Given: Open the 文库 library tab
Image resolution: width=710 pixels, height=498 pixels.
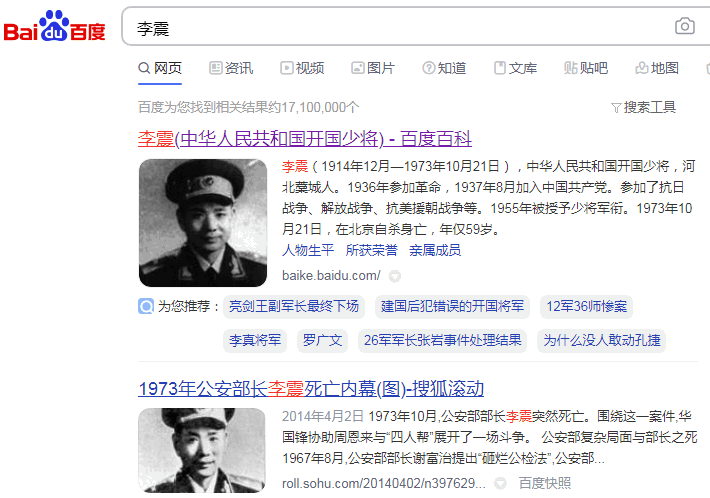Looking at the screenshot, I should tap(515, 68).
